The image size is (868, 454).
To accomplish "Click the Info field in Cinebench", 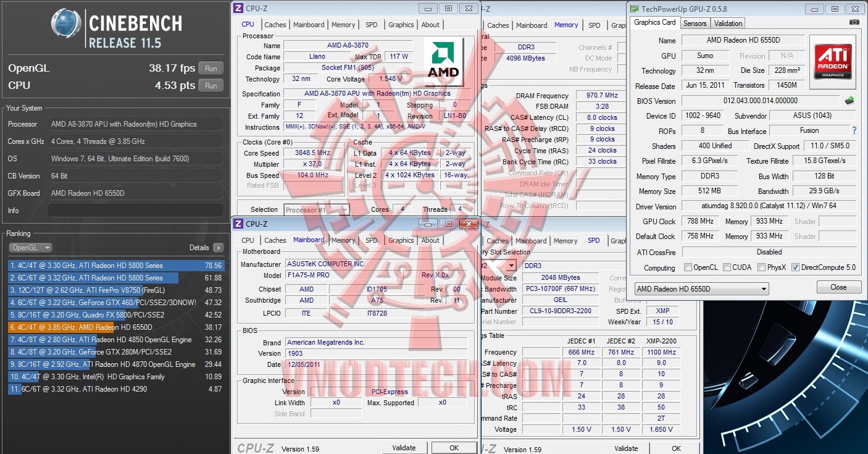I will click(136, 211).
